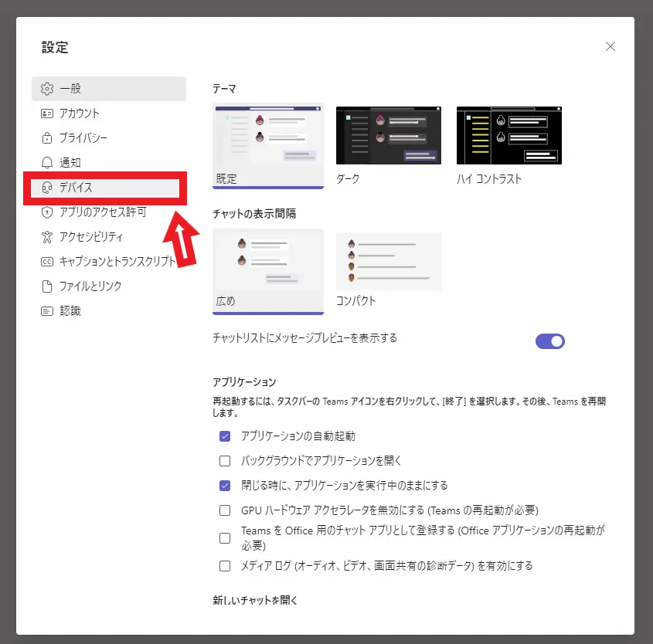Click the icon beside 認識
Image resolution: width=653 pixels, height=644 pixels.
tap(47, 311)
